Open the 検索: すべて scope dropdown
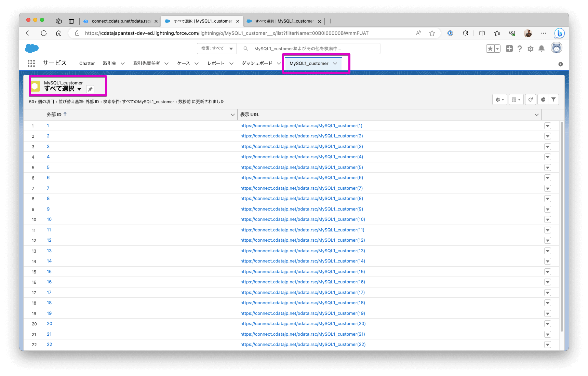This screenshot has height=376, width=588. [x=217, y=49]
